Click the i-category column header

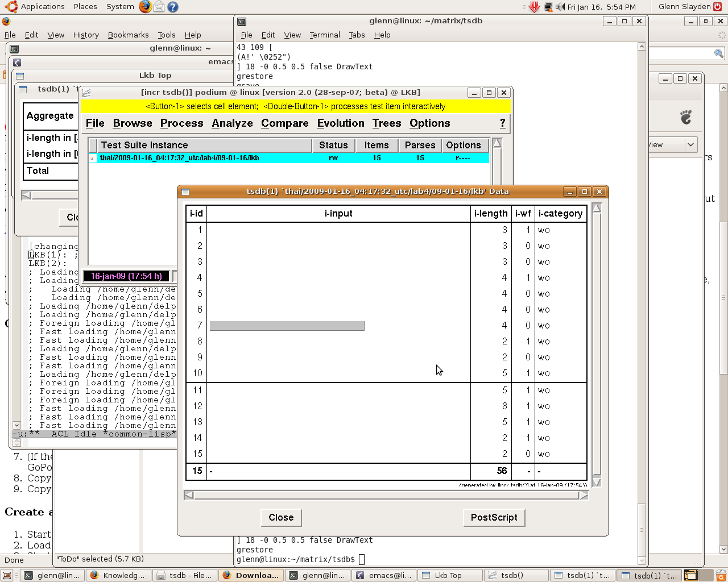pos(561,214)
